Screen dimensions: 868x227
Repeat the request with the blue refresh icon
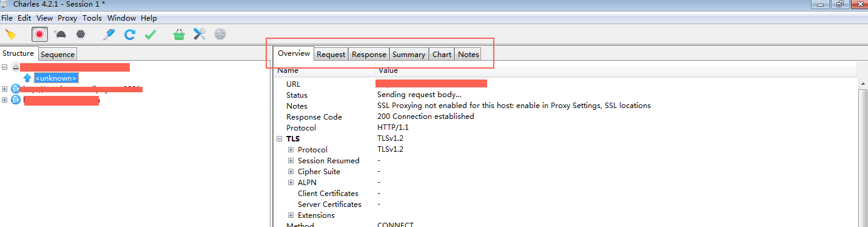click(x=130, y=35)
